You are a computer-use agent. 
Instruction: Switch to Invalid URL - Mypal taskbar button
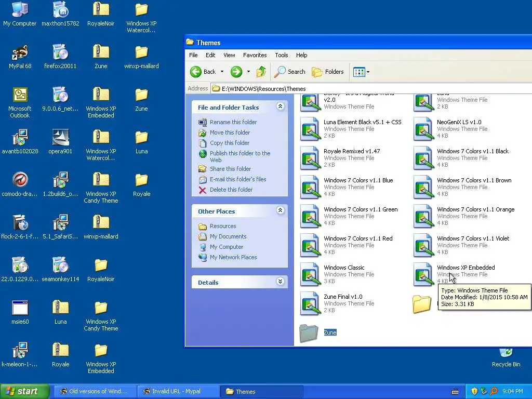pyautogui.click(x=178, y=392)
